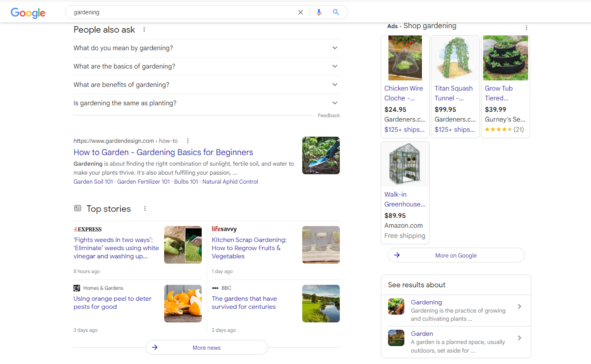
Task: Clear the search query with the X icon
Action: [300, 12]
